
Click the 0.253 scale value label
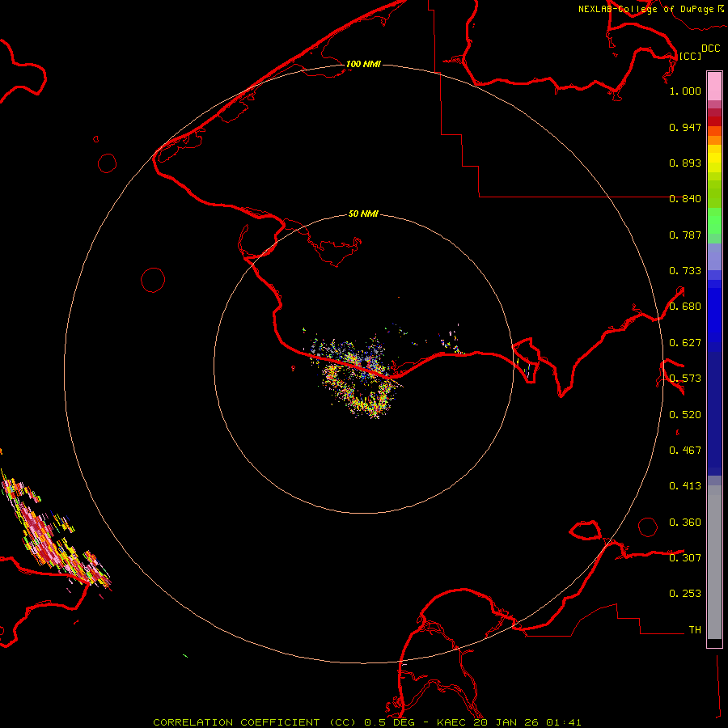point(685,594)
